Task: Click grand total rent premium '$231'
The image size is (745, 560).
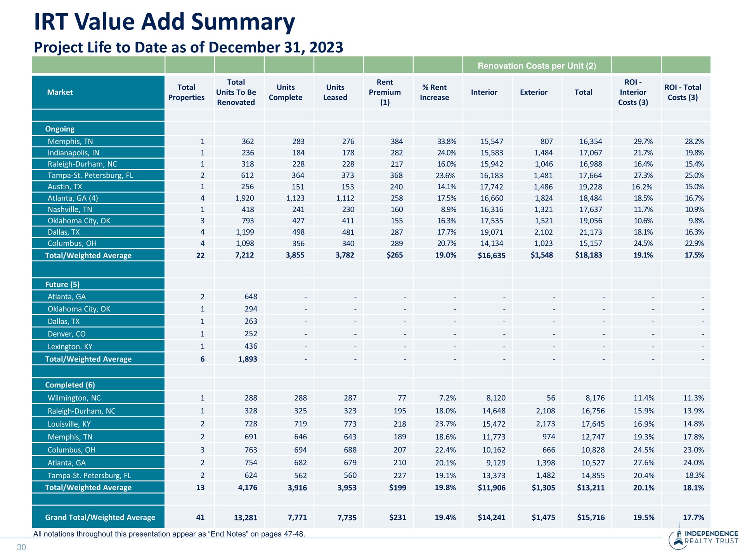Action: click(x=397, y=517)
